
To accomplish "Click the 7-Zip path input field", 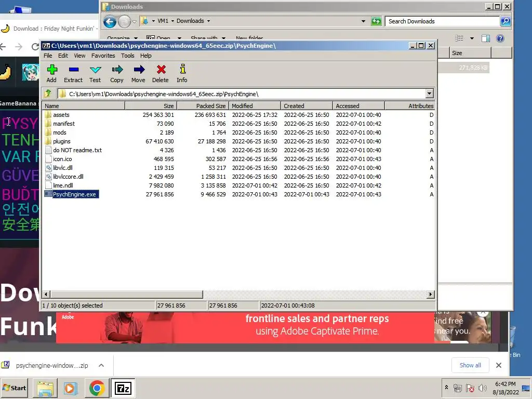I will [x=241, y=94].
